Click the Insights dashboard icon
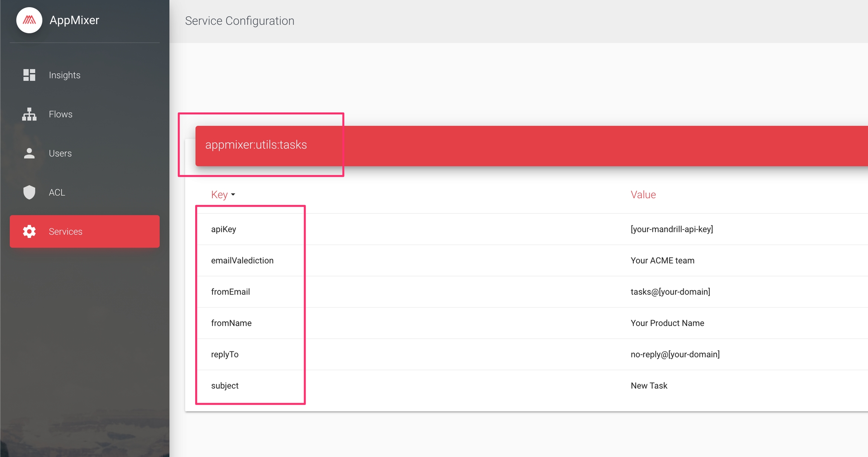Screen dimensions: 868x457 29,75
